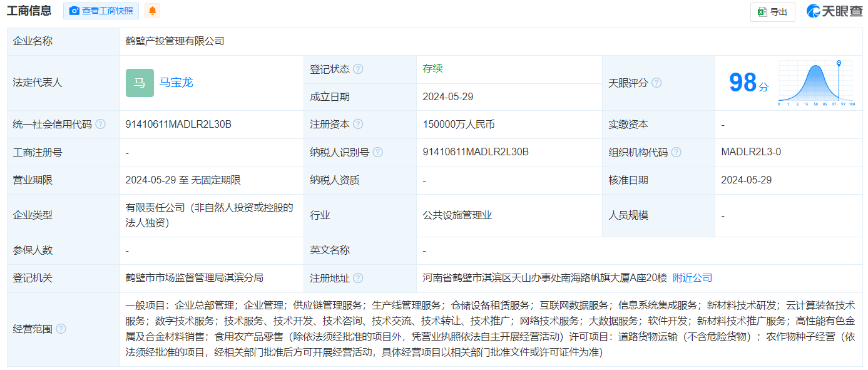Click taxpayer ID value in 纳税人识别号 row
Screen dimensions: 868x370
(476, 152)
